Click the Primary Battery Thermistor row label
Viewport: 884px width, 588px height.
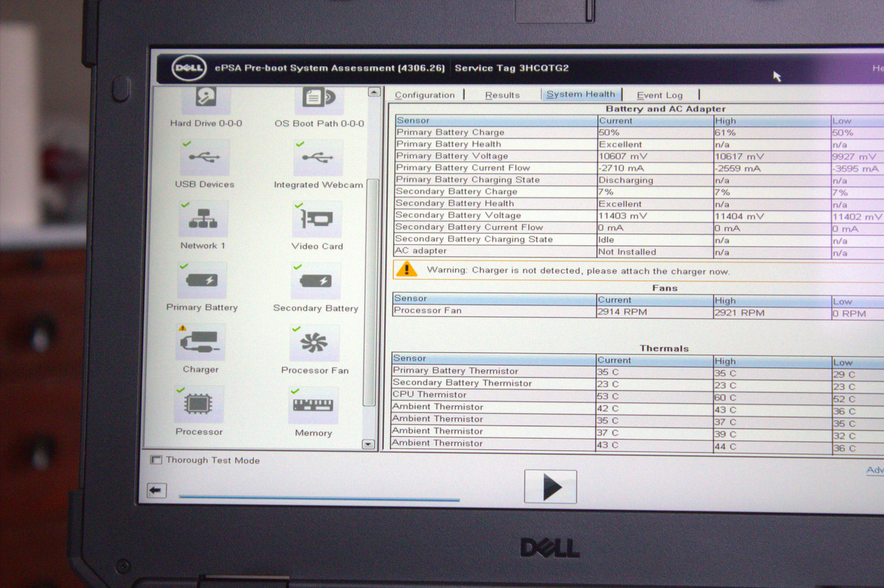(456, 371)
